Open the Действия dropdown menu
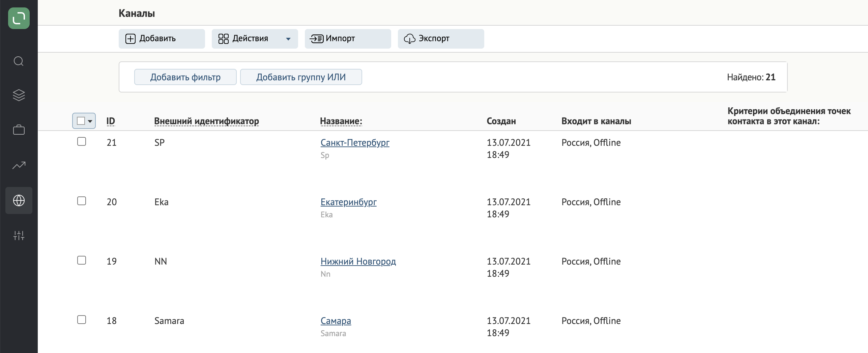Image resolution: width=868 pixels, height=353 pixels. [255, 39]
